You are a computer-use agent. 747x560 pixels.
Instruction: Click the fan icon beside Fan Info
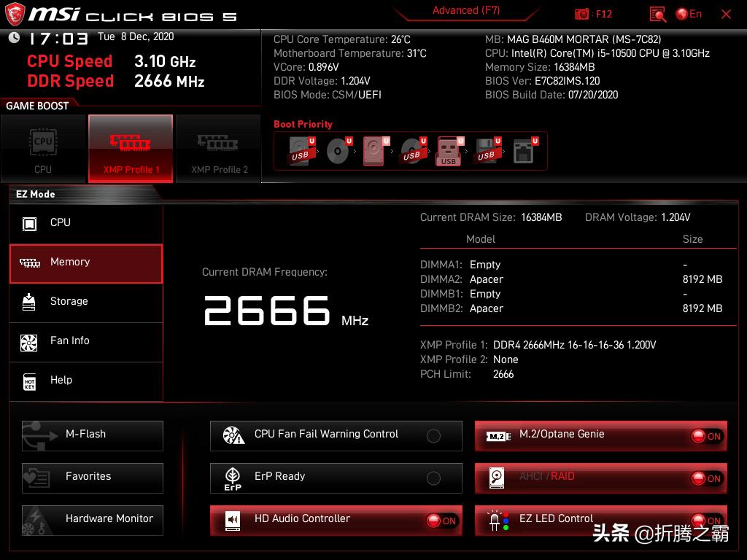tap(29, 343)
